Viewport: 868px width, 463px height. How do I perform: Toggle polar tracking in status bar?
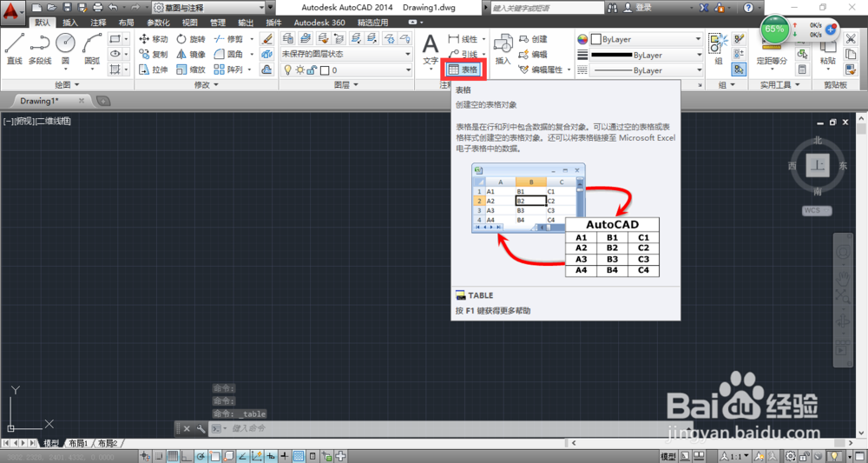(x=201, y=456)
